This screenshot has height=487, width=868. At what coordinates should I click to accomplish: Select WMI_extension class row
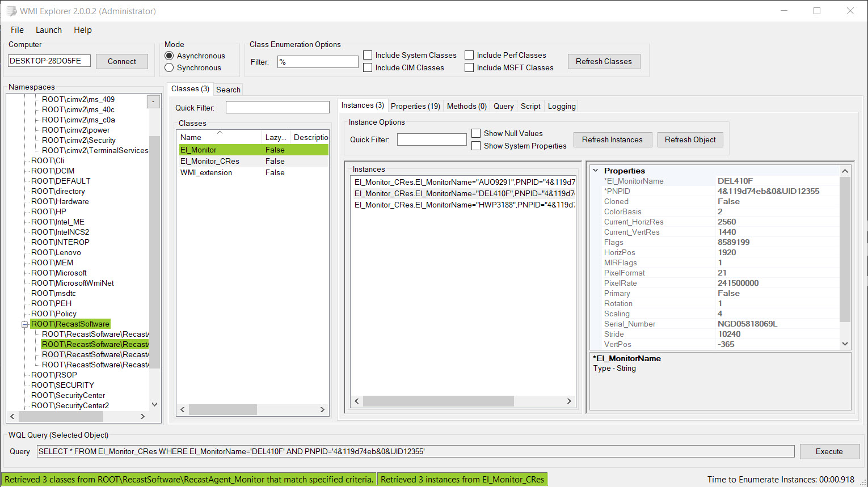(x=253, y=172)
